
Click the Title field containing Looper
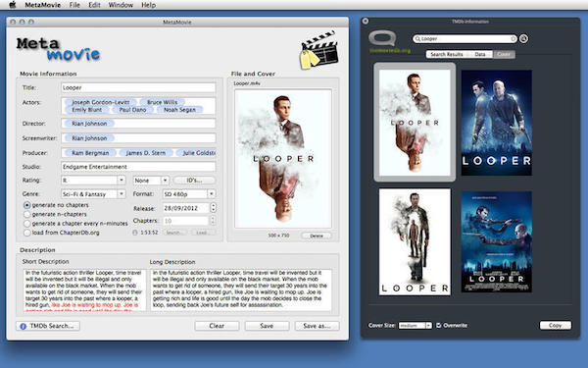pyautogui.click(x=138, y=87)
